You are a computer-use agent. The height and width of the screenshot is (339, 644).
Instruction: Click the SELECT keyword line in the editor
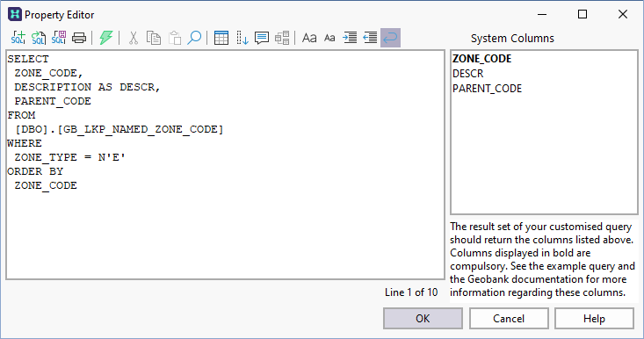click(28, 59)
